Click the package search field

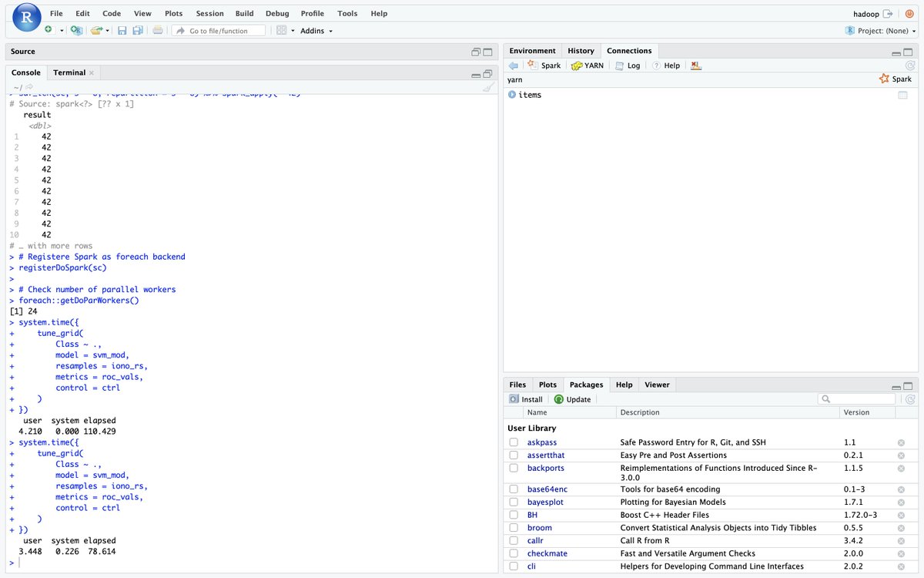tap(858, 399)
